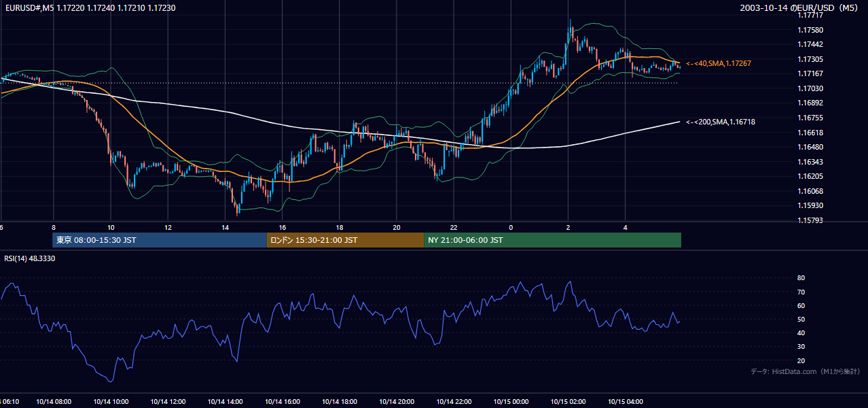Click the 10/15 00:00 time axis label
The image size is (868, 408).
click(511, 402)
